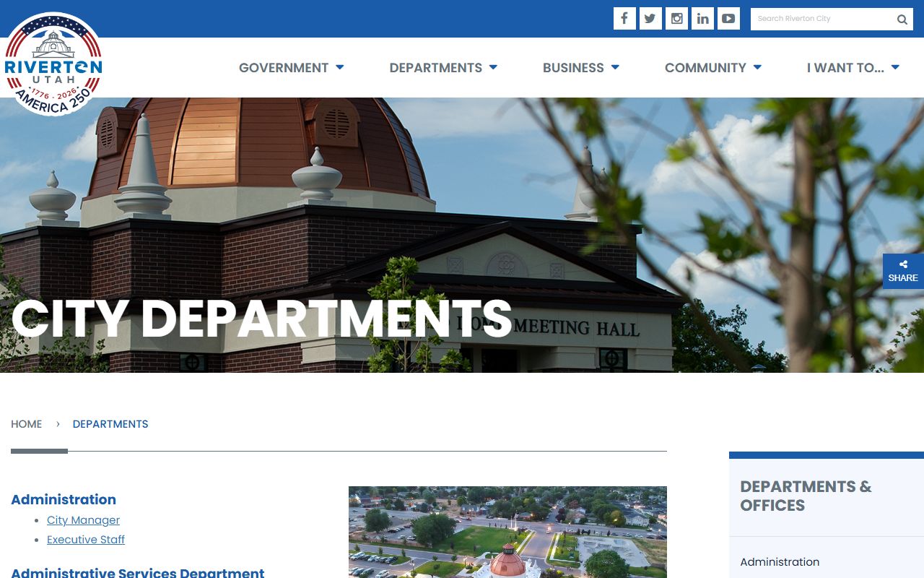
Task: Click the Riverton Utah America 250 logo
Action: [53, 64]
